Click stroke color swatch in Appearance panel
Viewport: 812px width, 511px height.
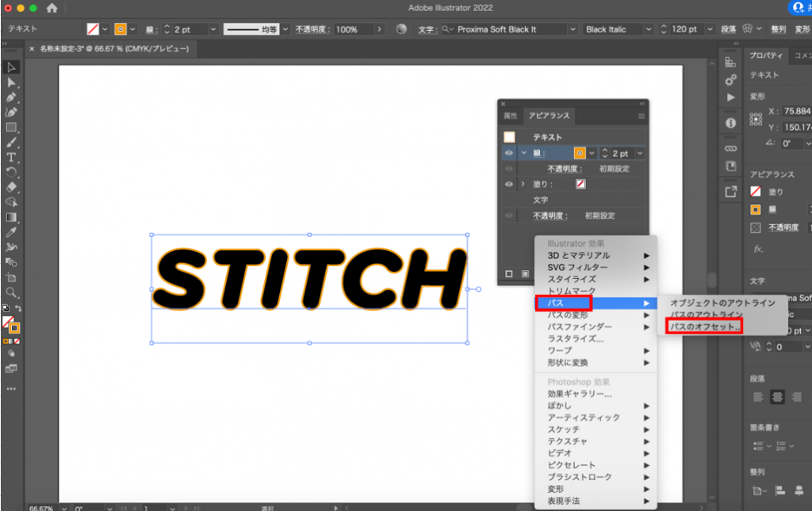(x=580, y=153)
